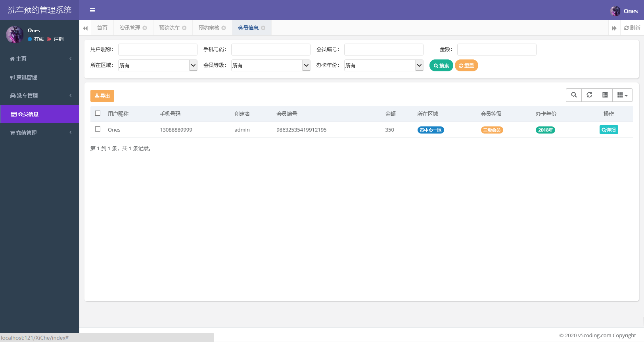Check the select-all header checkbox
The width and height of the screenshot is (644, 342).
98,113
